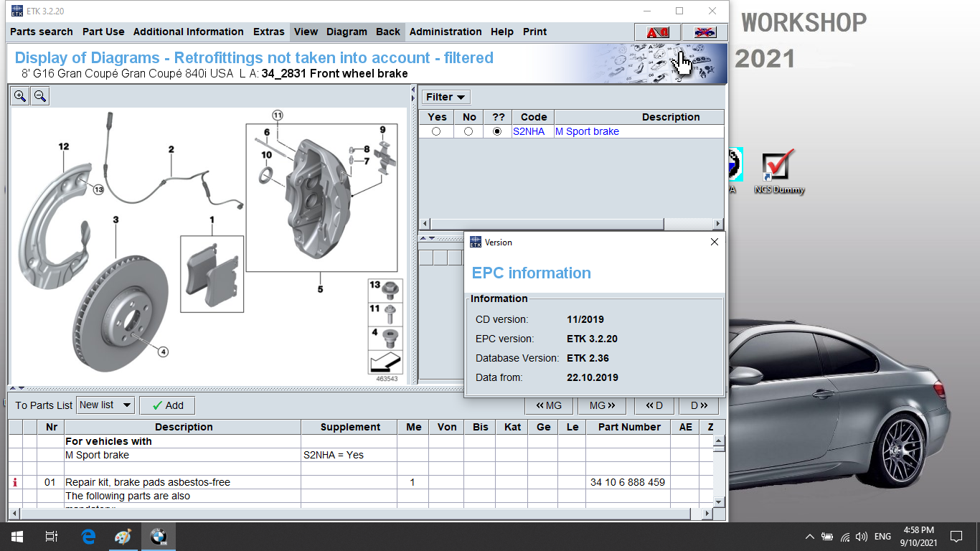Click the ENG language indicator in the tray
Screen dimensions: 980x551
[x=883, y=537]
